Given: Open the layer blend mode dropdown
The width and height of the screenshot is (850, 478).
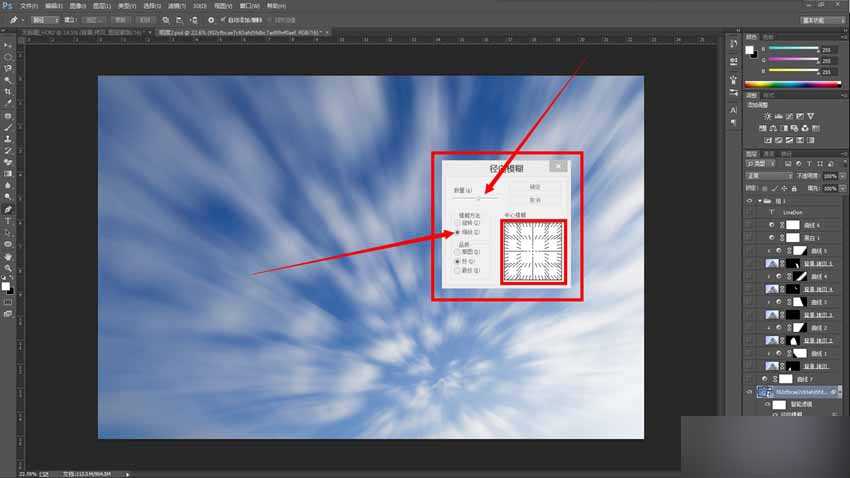Looking at the screenshot, I should 769,176.
